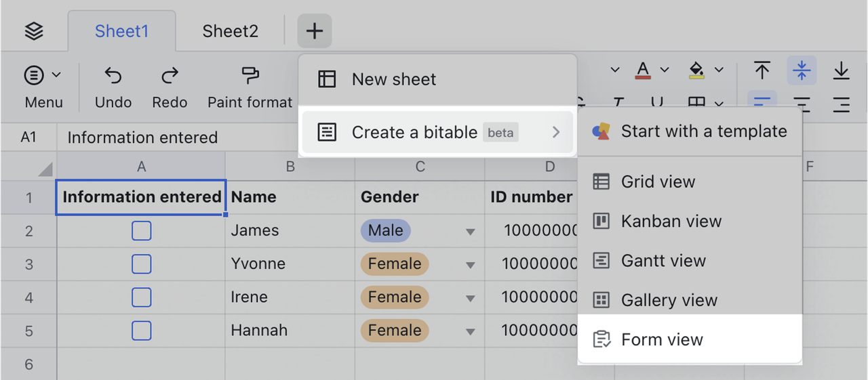Click the Redo arrow icon
868x380 pixels.
pos(170,75)
